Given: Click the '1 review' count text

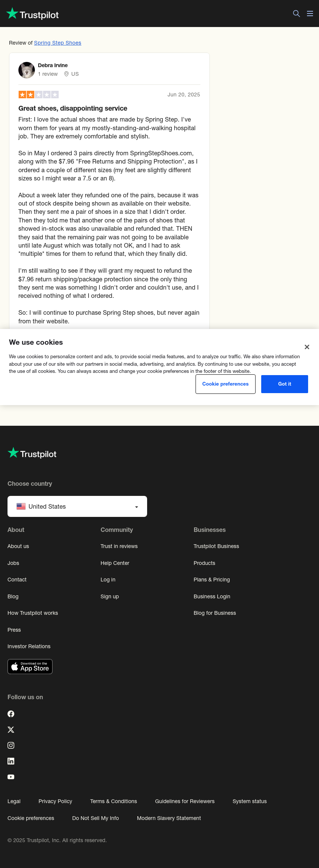Looking at the screenshot, I should pyautogui.click(x=48, y=74).
